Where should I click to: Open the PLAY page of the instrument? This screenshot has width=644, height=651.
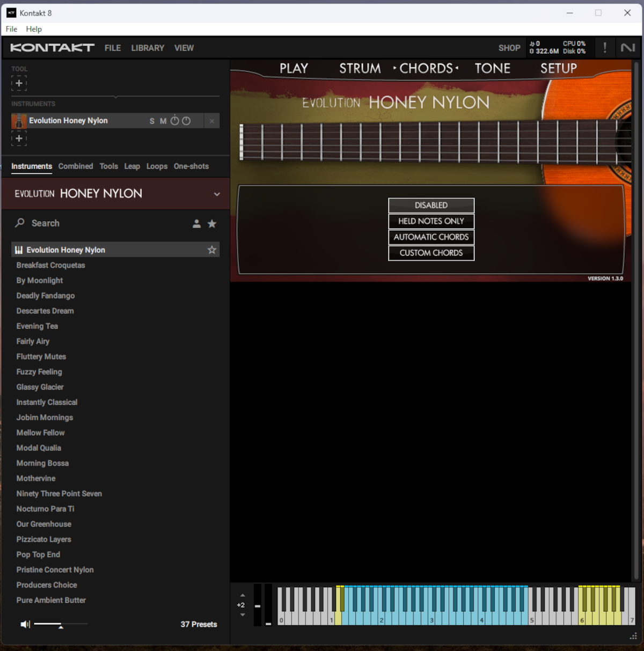(x=294, y=68)
